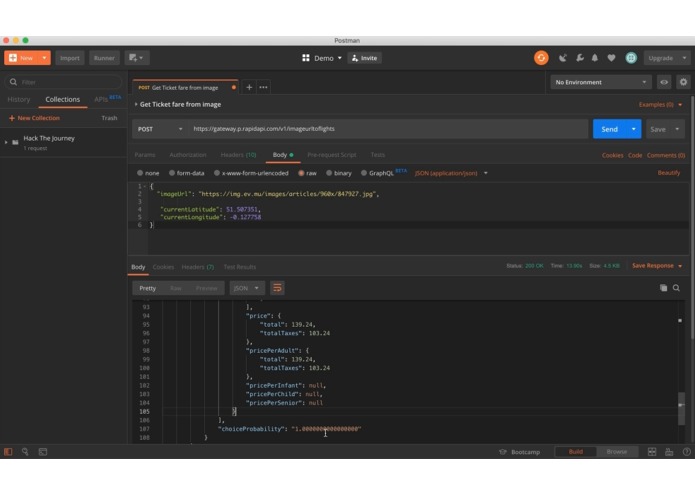Select the raw body type
695x494 pixels.
click(x=301, y=173)
